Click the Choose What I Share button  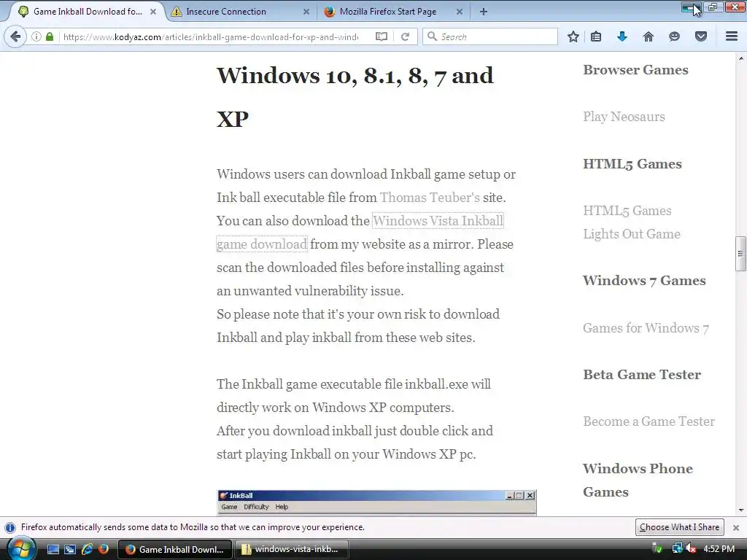(679, 527)
